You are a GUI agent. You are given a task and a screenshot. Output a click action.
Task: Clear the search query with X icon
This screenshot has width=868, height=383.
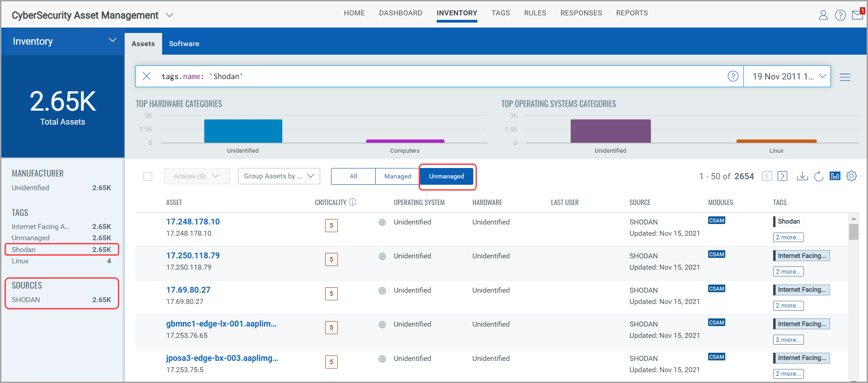coord(147,76)
